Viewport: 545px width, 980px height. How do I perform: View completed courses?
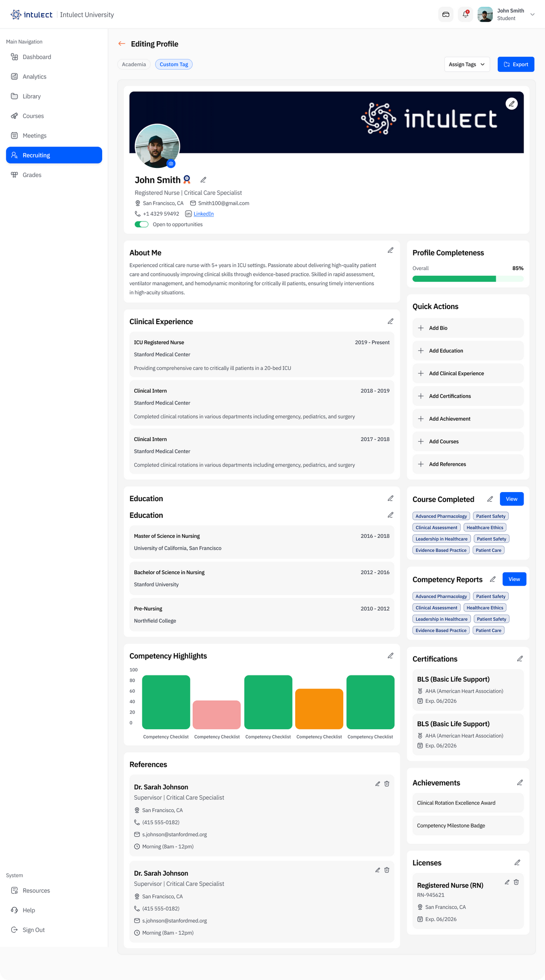point(512,499)
